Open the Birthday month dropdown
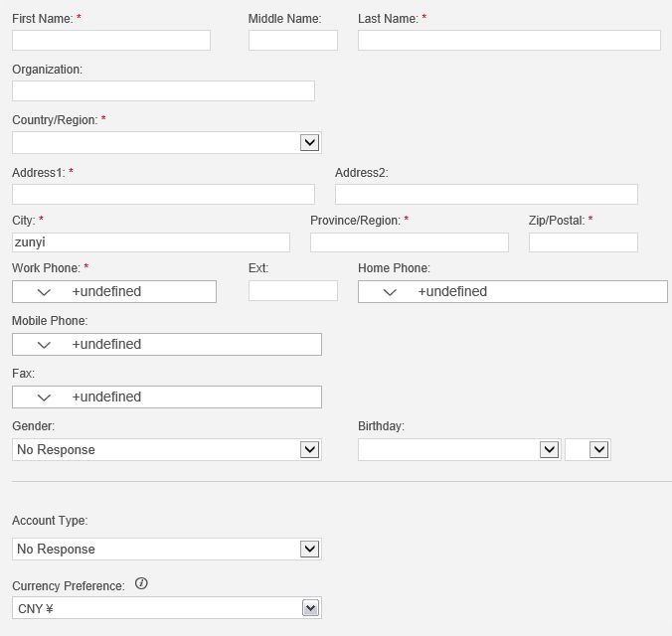Screen dimensions: 672x636 [459, 449]
